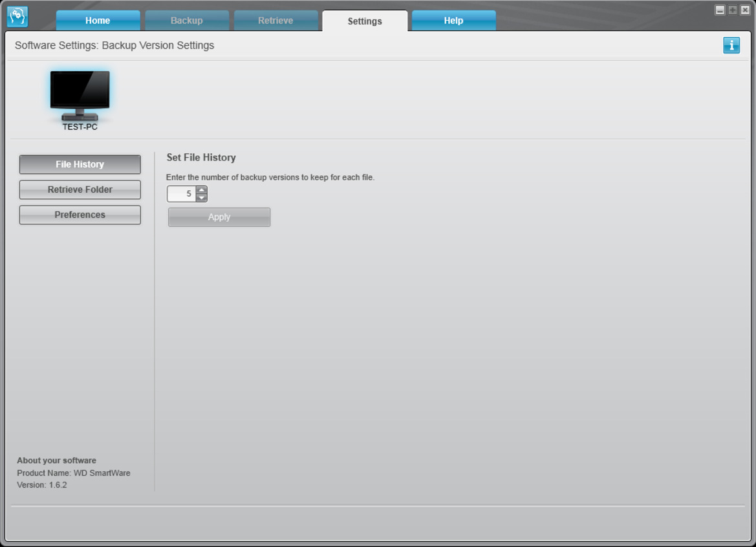This screenshot has height=547, width=756.
Task: Apply the file history setting
Action: tap(219, 217)
